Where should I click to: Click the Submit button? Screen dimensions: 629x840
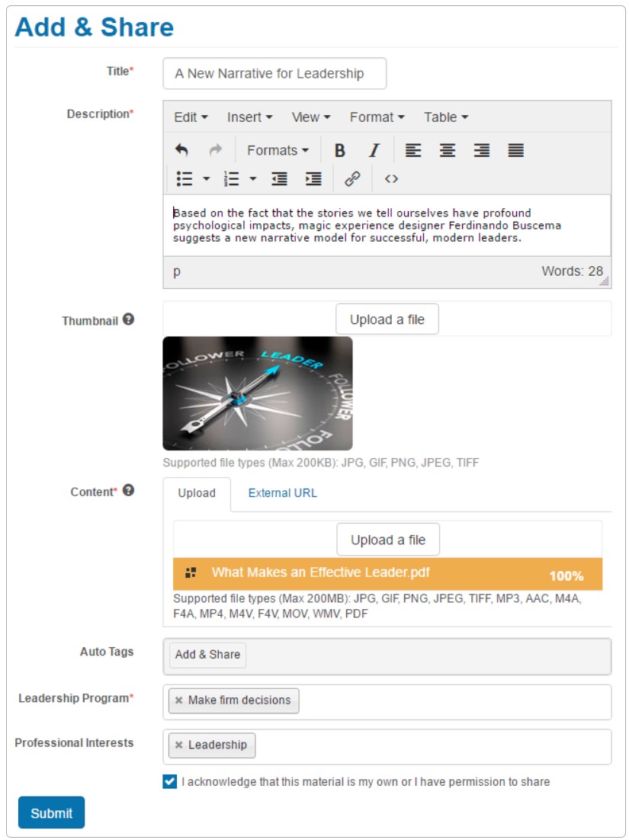(x=51, y=813)
